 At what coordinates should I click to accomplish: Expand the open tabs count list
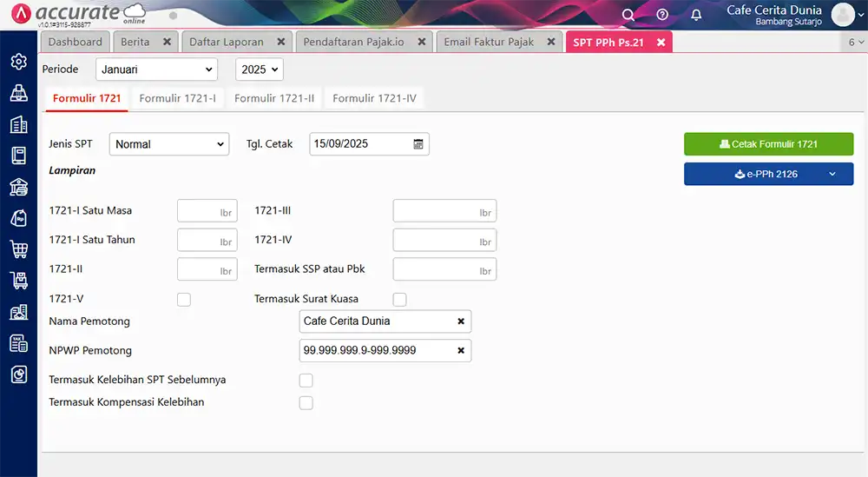coord(856,42)
